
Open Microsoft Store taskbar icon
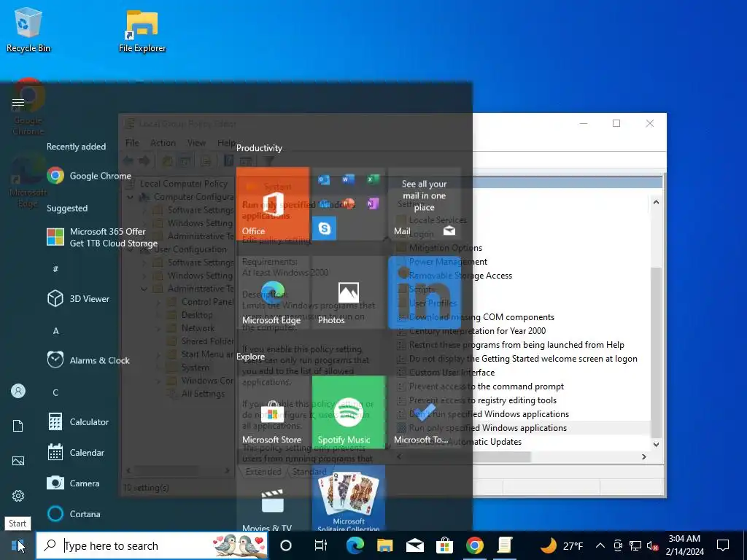click(444, 545)
